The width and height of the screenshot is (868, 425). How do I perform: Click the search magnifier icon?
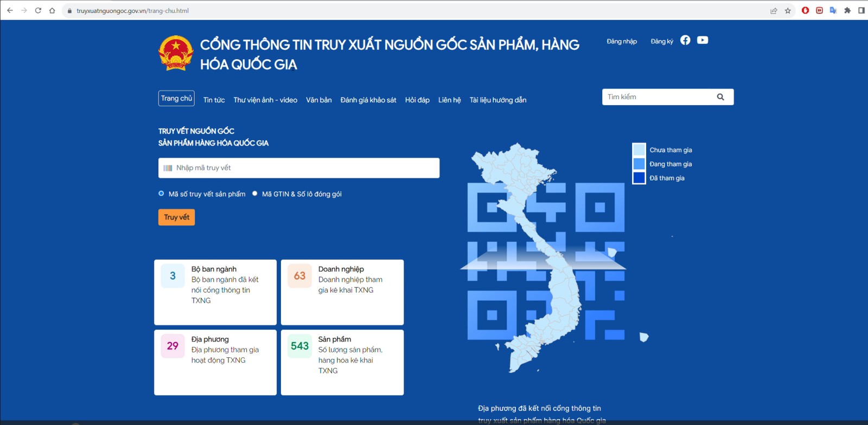click(720, 97)
